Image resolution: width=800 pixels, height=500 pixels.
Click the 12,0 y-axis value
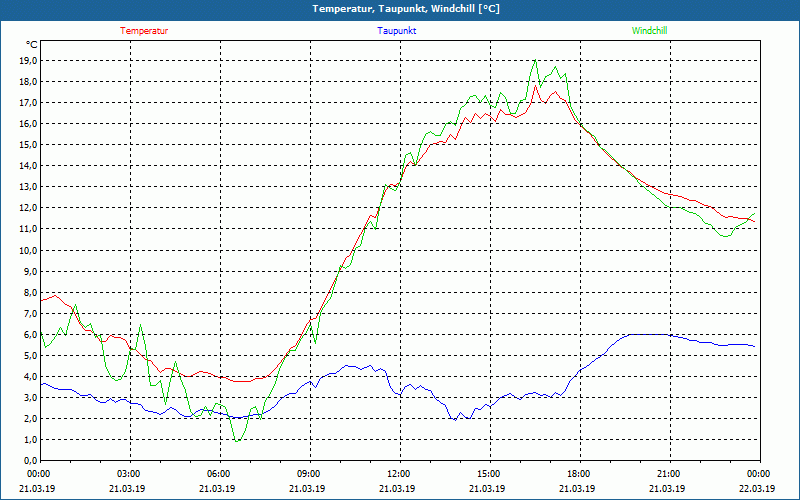click(x=28, y=208)
